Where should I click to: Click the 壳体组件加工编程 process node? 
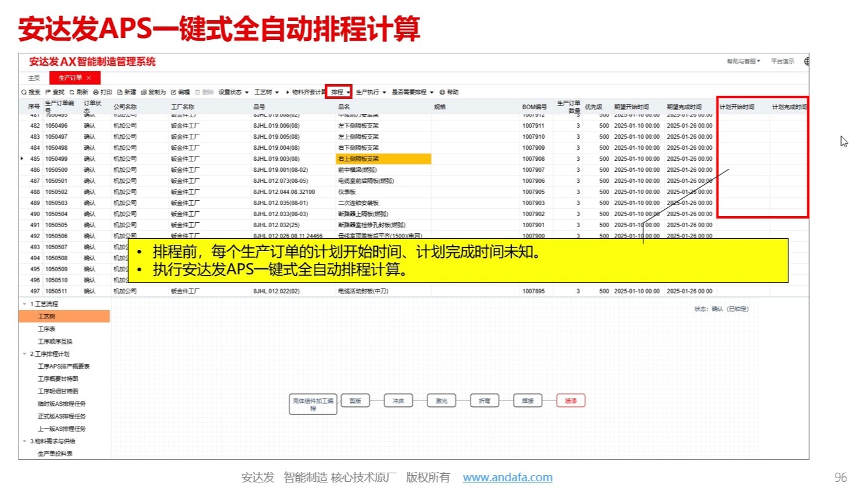pyautogui.click(x=313, y=405)
